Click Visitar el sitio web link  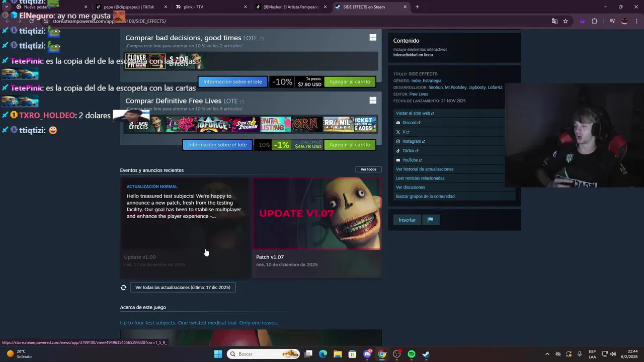coord(415,113)
